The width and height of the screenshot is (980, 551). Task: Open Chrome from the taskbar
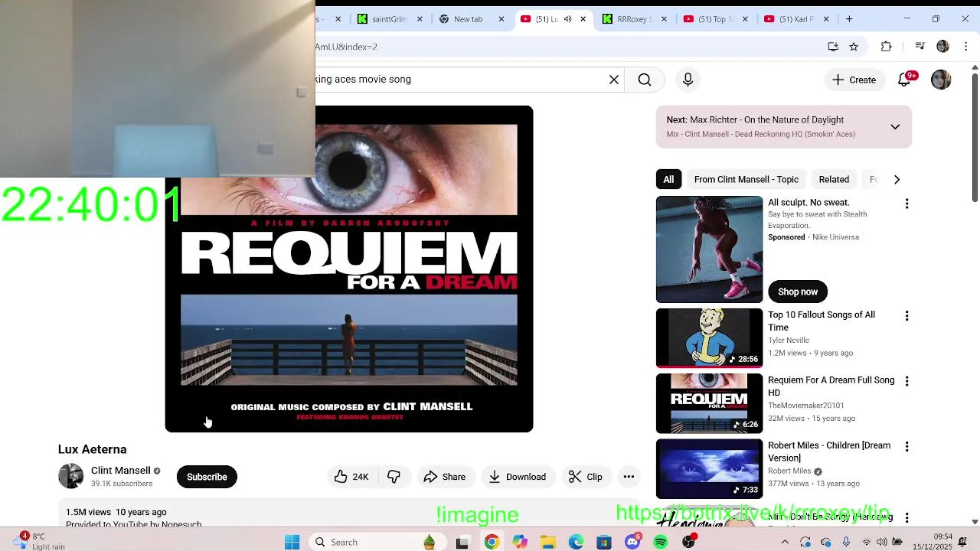pos(492,542)
